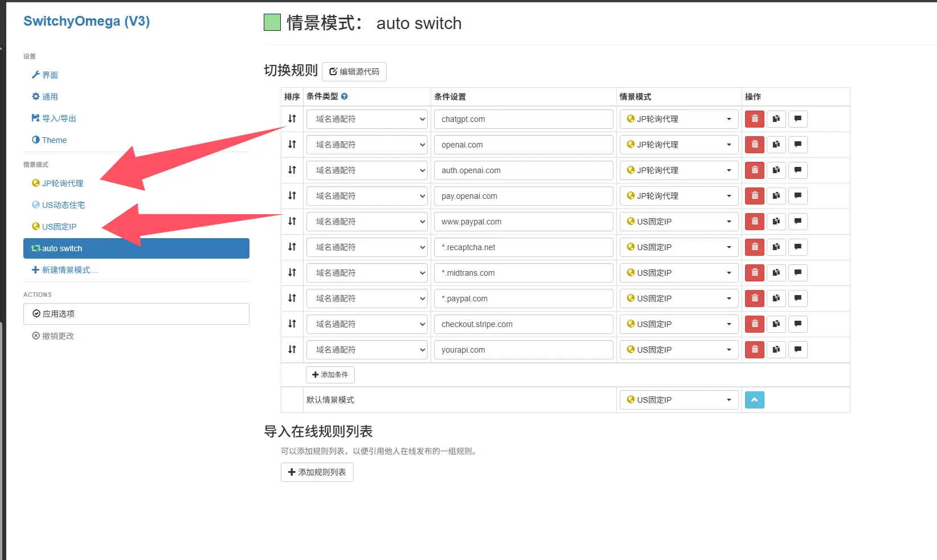Delete the yourapi.com rule
This screenshot has width=937, height=560.
pos(755,350)
